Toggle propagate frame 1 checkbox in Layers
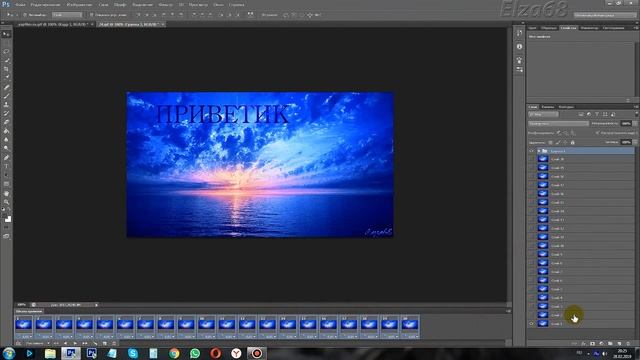Image resolution: width=640 pixels, height=360 pixels. (598, 133)
